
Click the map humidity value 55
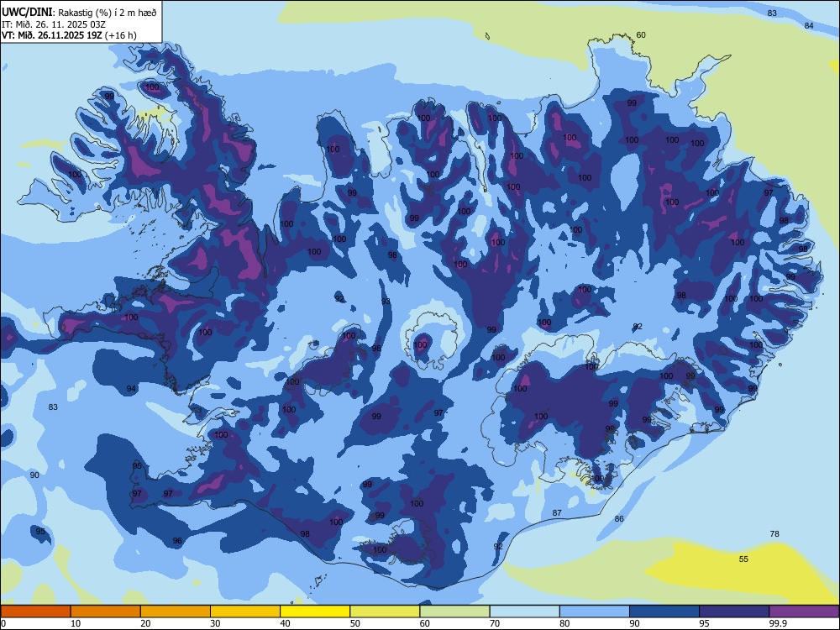point(743,559)
